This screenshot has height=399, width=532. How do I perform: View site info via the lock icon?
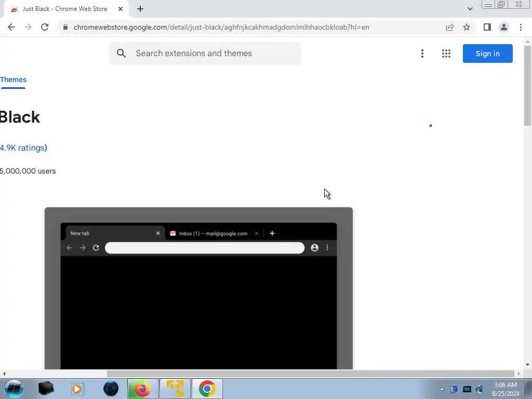click(65, 27)
